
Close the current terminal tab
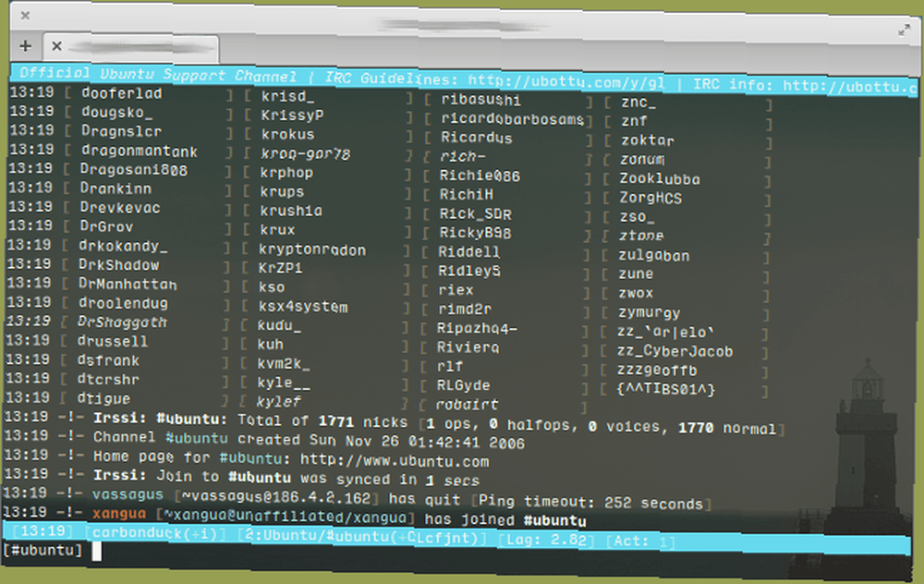tap(56, 45)
